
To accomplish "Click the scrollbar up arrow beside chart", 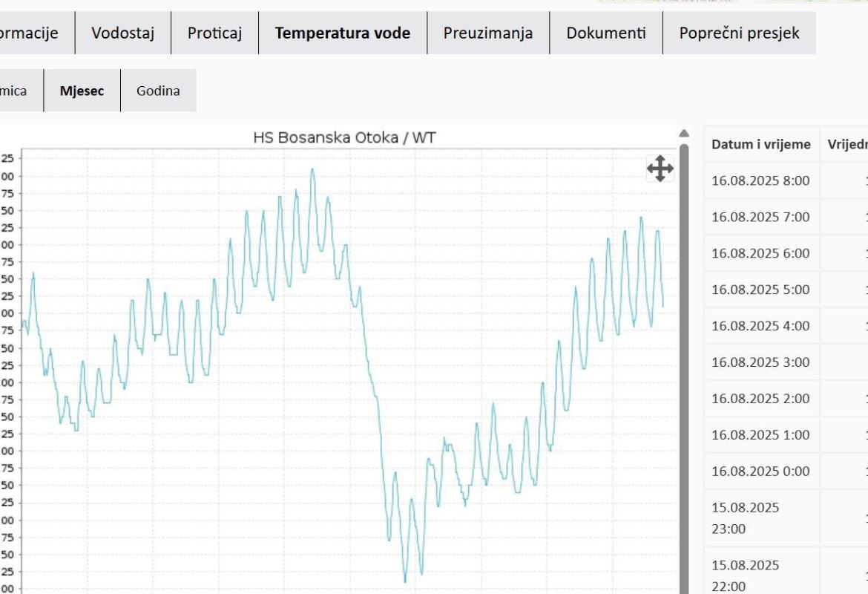I will pyautogui.click(x=683, y=134).
